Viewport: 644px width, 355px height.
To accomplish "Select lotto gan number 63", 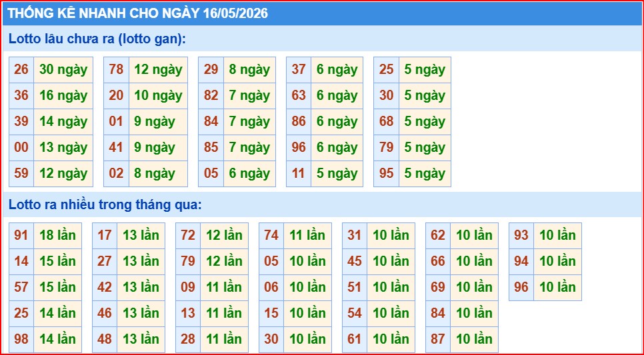I will click(299, 96).
